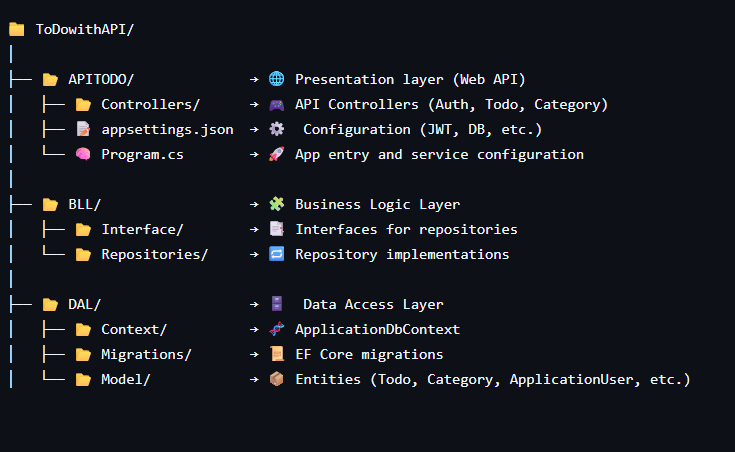Image resolution: width=735 pixels, height=452 pixels.
Task: Click the Entities (Todo, Category, ApplicationUser) text
Action: (x=493, y=379)
